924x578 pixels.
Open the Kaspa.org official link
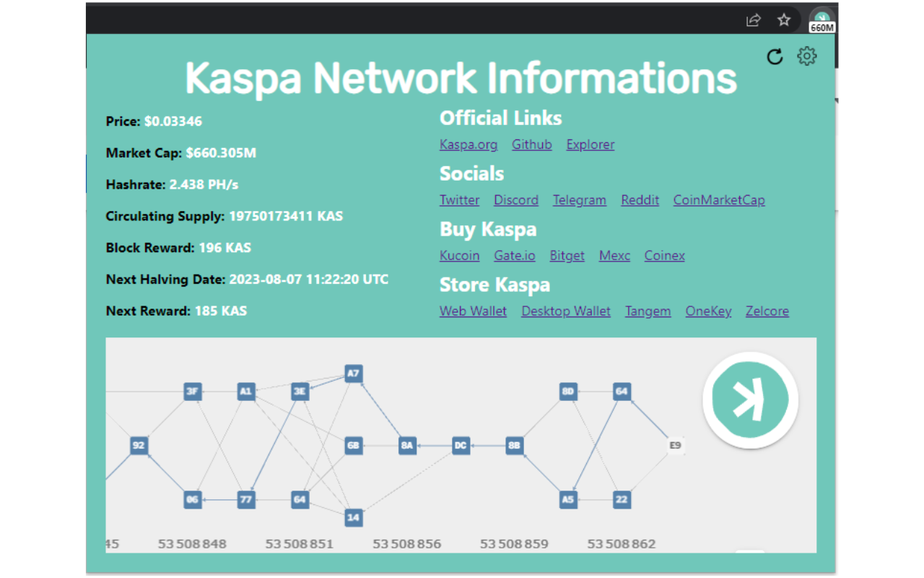(468, 144)
